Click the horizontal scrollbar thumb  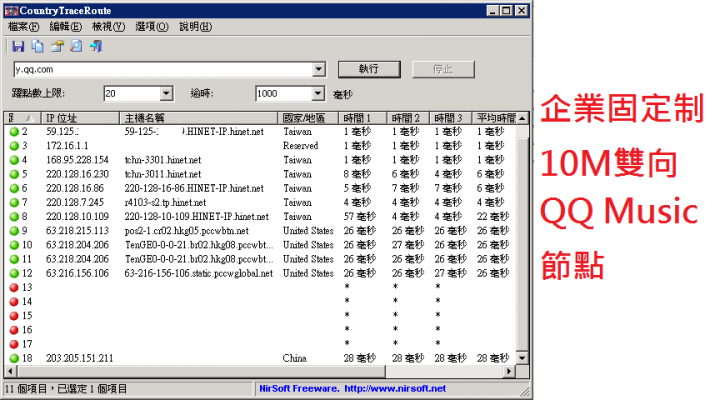201,371
